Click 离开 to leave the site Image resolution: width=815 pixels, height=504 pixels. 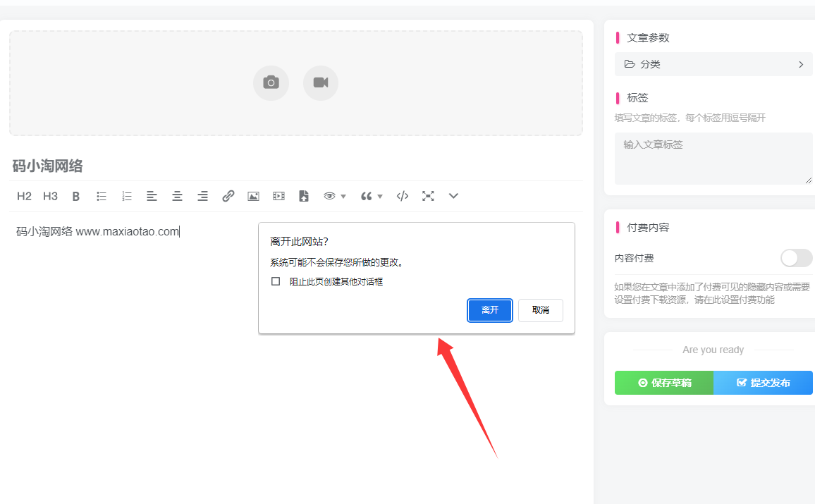tap(490, 310)
